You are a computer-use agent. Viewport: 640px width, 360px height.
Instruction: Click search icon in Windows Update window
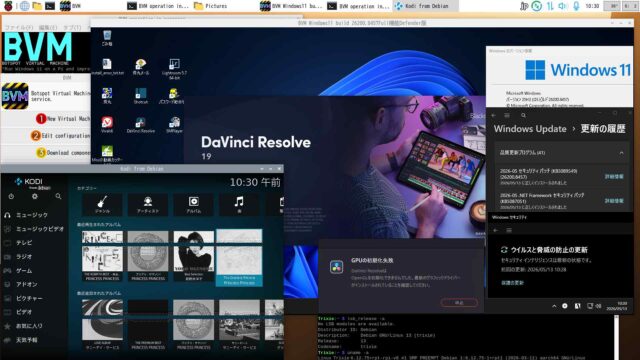(523, 116)
